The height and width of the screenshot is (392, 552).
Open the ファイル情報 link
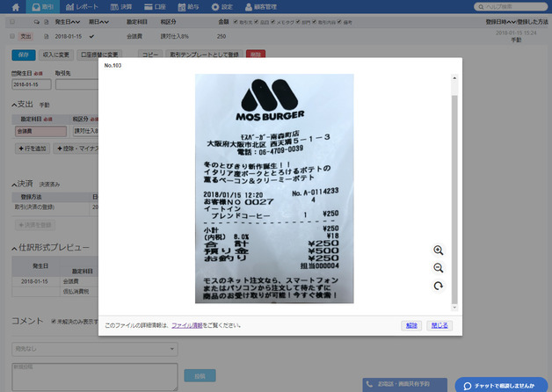187,325
